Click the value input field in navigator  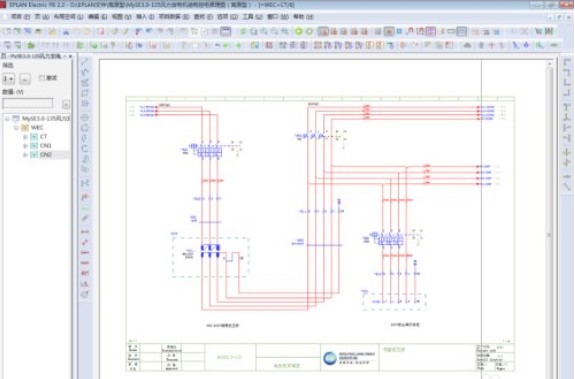point(28,103)
